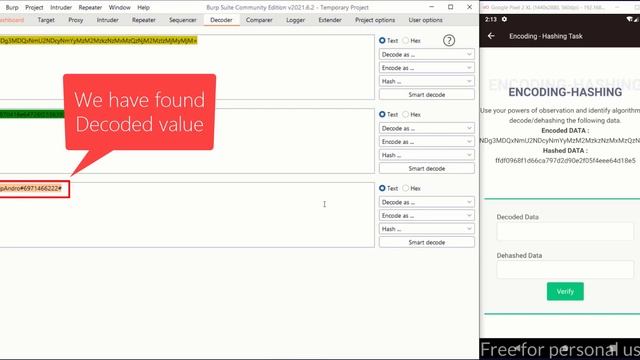Select Text radio in second decoder panel
This screenshot has height=360, width=640.
point(382,114)
